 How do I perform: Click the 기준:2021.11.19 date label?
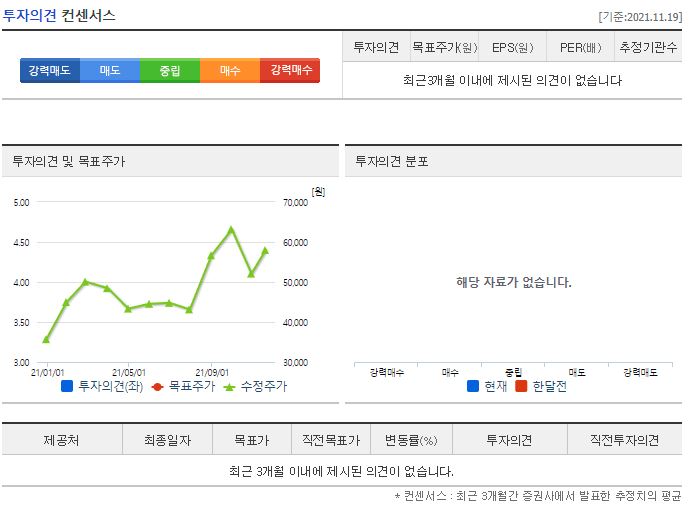pos(640,17)
